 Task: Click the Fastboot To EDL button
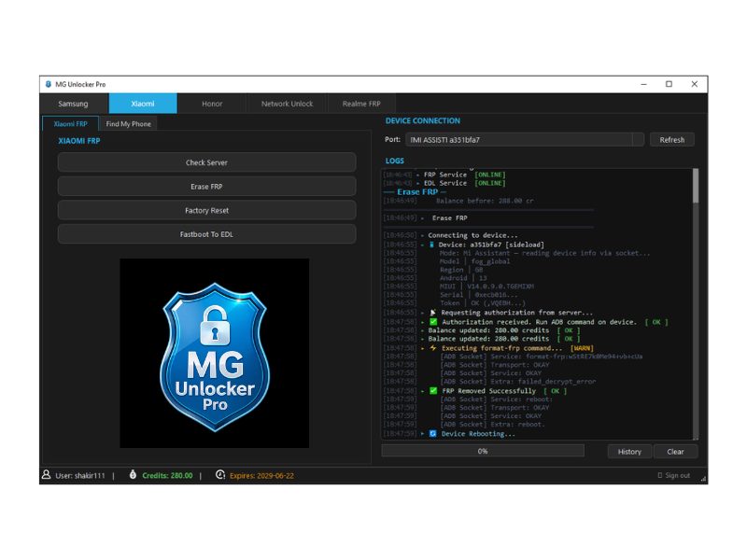[206, 234]
